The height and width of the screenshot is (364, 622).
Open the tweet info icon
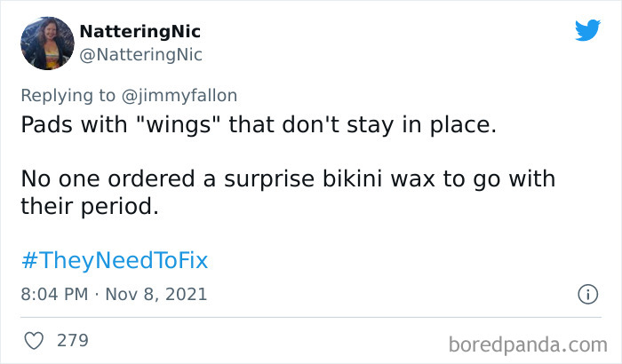[586, 294]
